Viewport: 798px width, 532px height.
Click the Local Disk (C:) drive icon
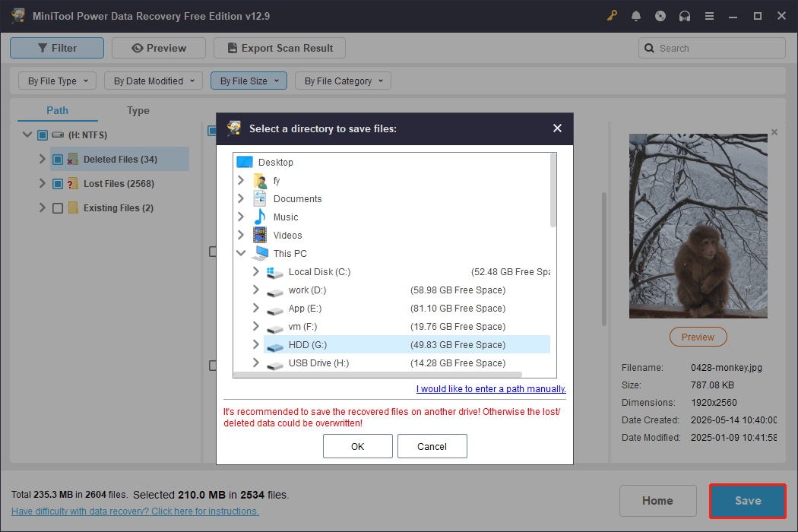pyautogui.click(x=275, y=272)
